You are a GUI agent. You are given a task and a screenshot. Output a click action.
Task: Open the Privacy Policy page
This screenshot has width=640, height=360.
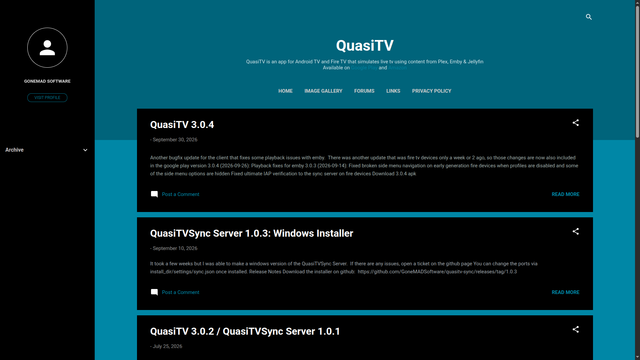tap(431, 91)
